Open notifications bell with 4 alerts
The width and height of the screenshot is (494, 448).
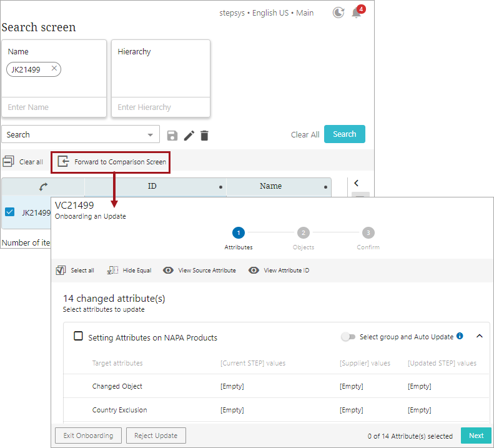(x=357, y=12)
